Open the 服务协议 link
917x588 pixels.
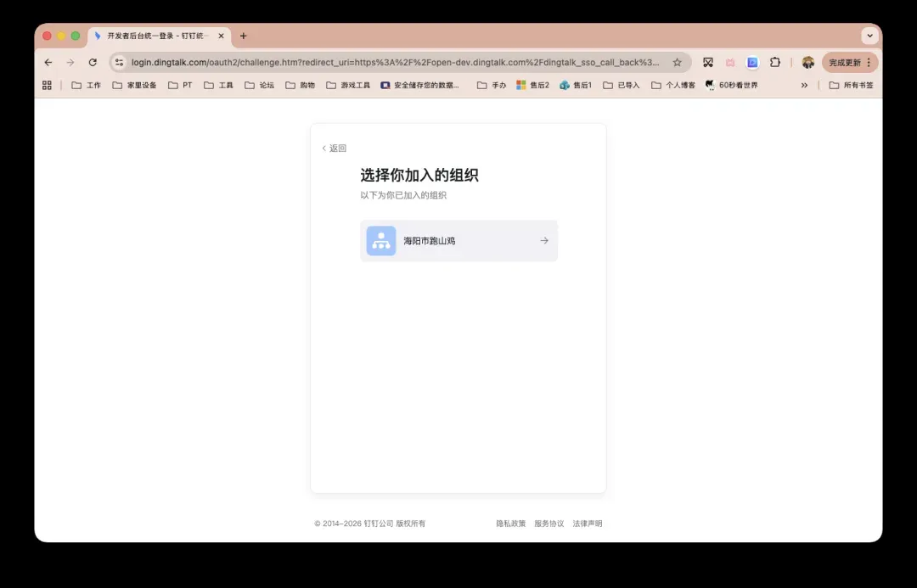[x=549, y=524]
